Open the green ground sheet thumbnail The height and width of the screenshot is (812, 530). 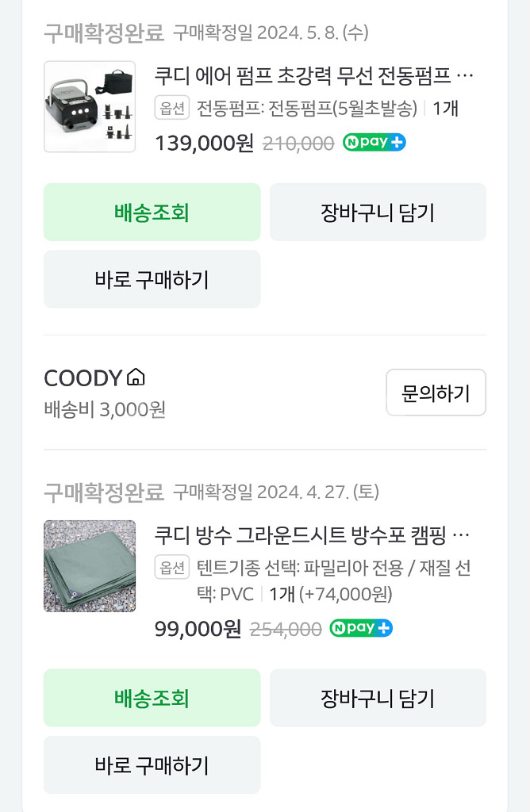(90, 566)
